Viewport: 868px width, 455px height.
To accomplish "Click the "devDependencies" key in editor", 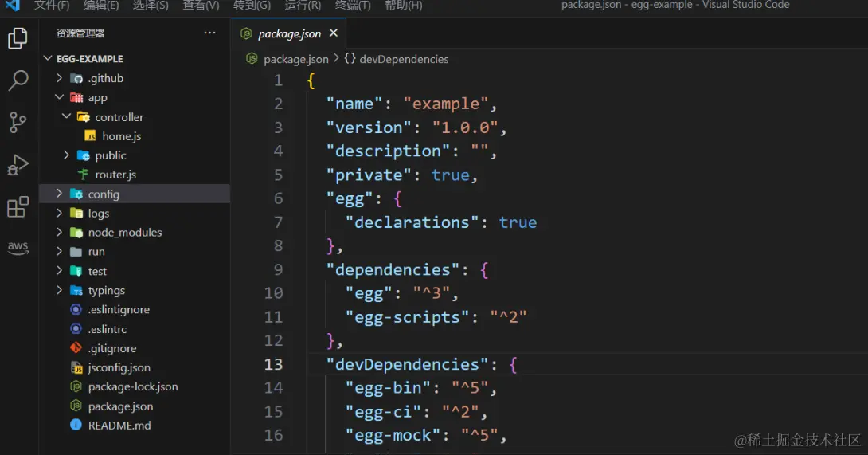I will 408,365.
